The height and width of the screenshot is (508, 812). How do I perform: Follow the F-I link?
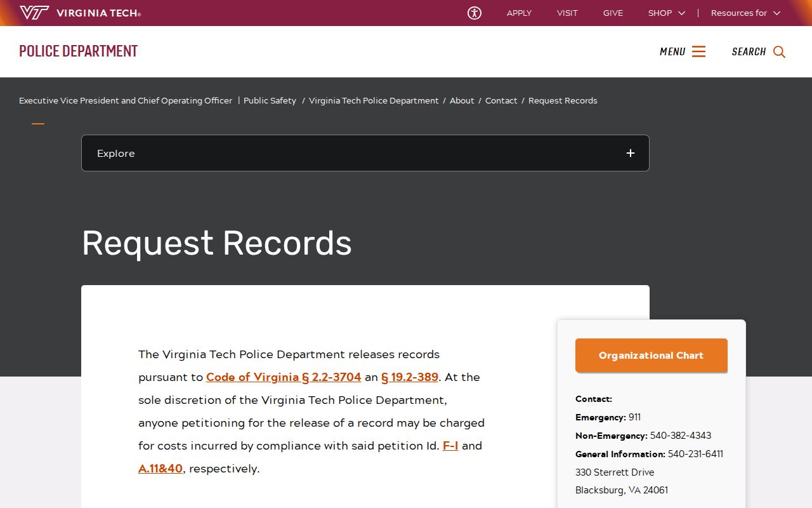450,445
